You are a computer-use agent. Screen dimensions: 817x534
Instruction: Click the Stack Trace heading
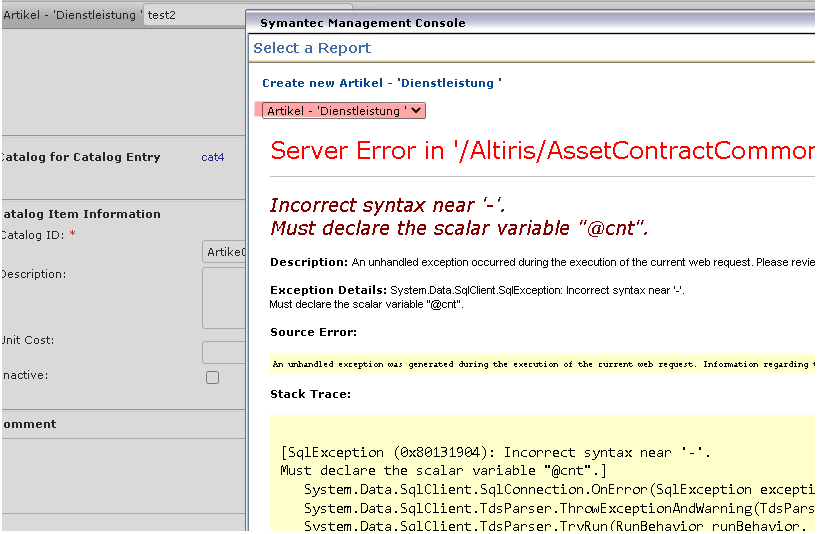(310, 394)
